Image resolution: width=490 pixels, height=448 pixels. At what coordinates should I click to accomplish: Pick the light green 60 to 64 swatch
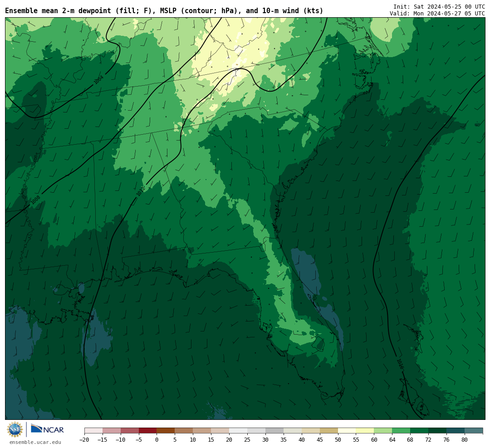tap(383, 431)
